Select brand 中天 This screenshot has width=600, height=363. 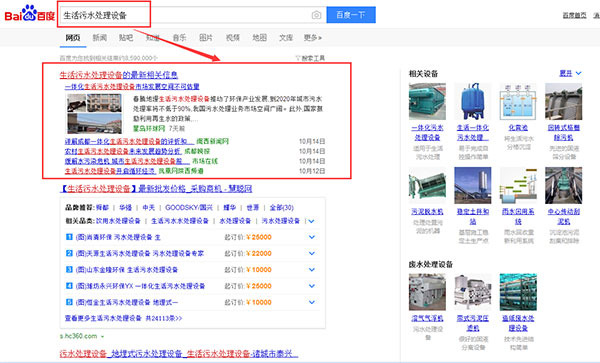point(148,208)
